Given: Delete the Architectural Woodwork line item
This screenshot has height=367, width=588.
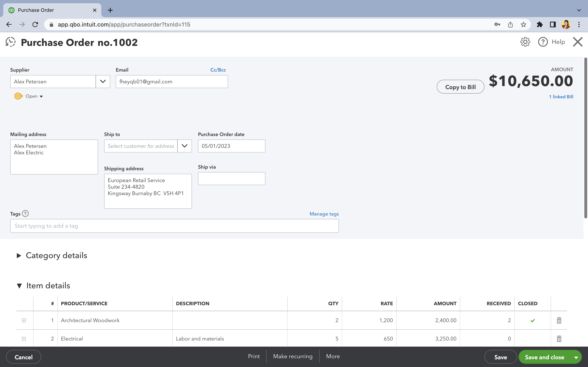Looking at the screenshot, I should pos(559,320).
